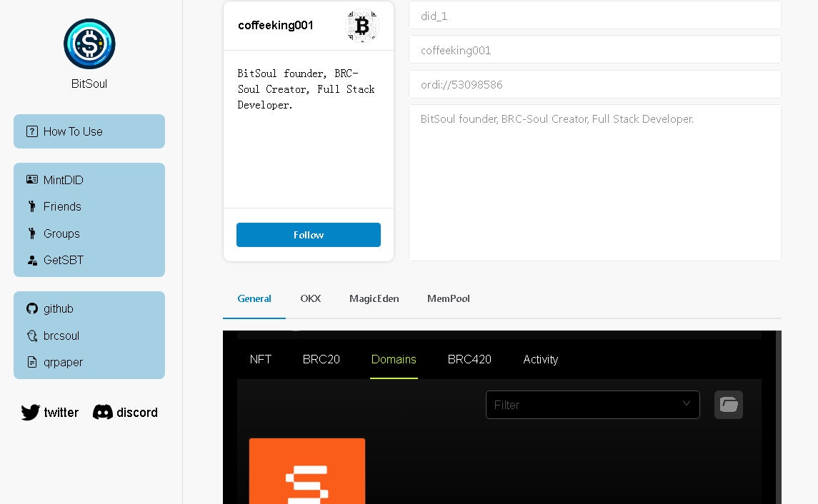This screenshot has height=504, width=818.
Task: Click the MintDID ID card icon
Action: click(32, 179)
